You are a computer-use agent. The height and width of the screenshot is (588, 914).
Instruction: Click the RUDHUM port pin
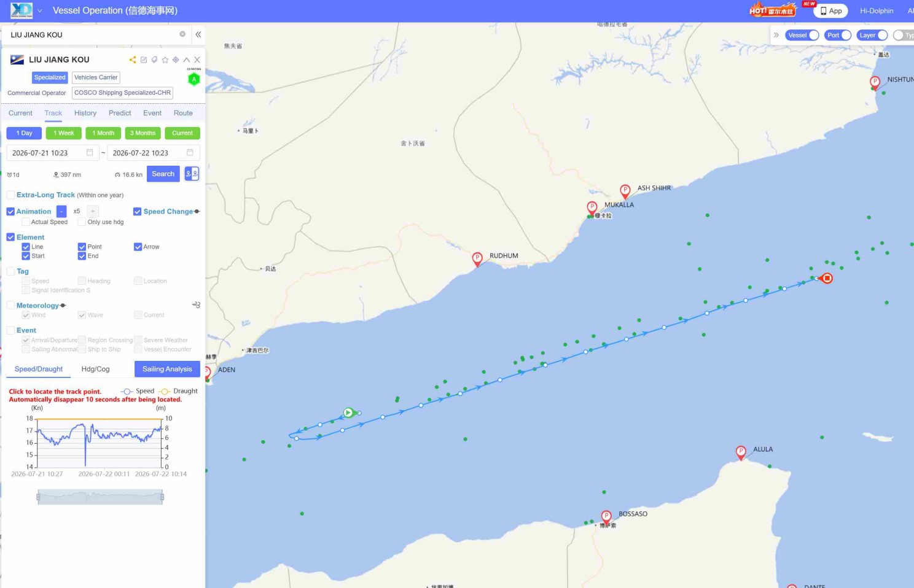[x=477, y=258]
